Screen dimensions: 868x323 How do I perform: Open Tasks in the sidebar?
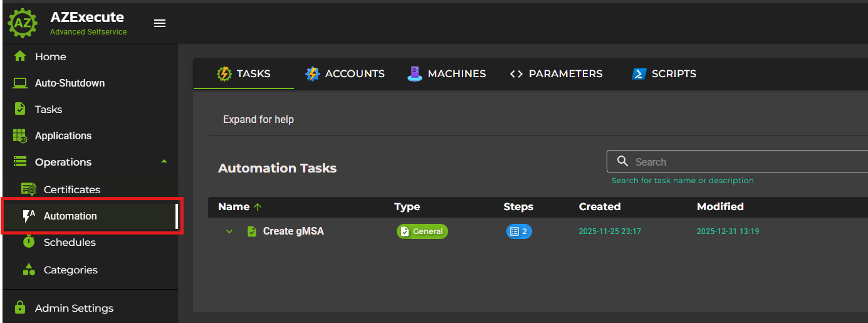(x=90, y=109)
